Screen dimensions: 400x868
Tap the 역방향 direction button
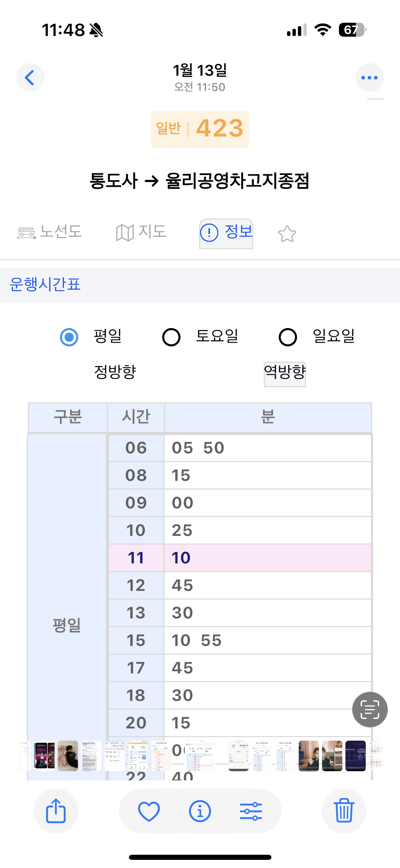click(x=285, y=374)
